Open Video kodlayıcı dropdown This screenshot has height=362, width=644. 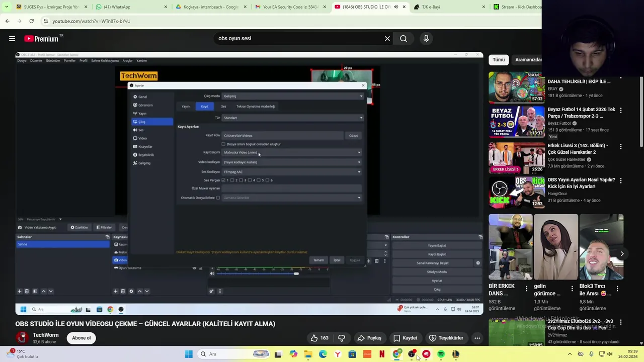click(x=292, y=162)
